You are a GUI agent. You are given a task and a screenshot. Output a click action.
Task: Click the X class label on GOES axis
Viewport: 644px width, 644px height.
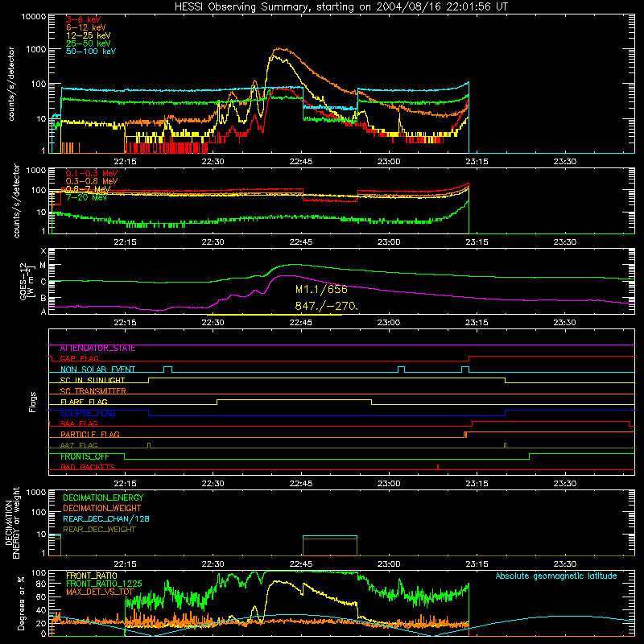coord(43,251)
